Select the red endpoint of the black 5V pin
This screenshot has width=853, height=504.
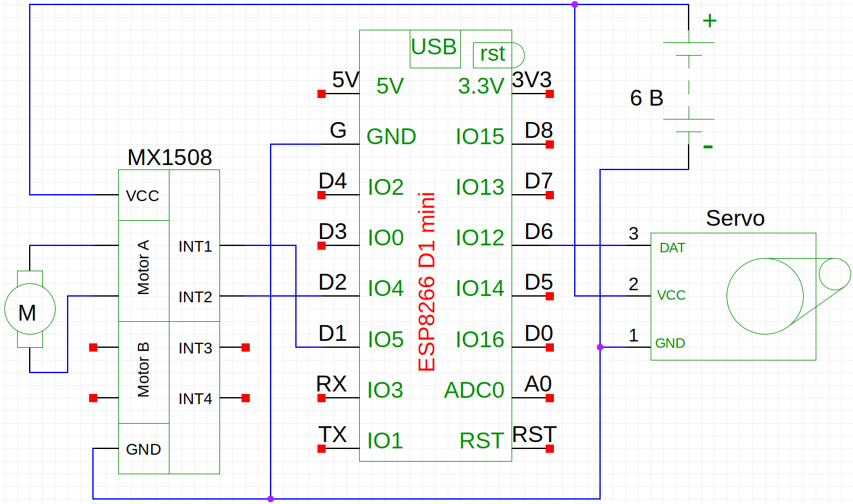pos(321,94)
